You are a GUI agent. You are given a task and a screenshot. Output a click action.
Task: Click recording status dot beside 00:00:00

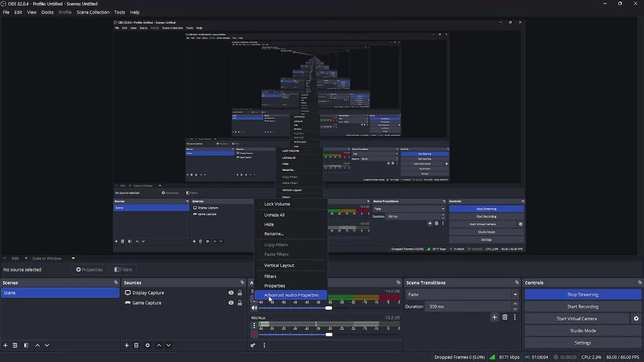pyautogui.click(x=556, y=357)
